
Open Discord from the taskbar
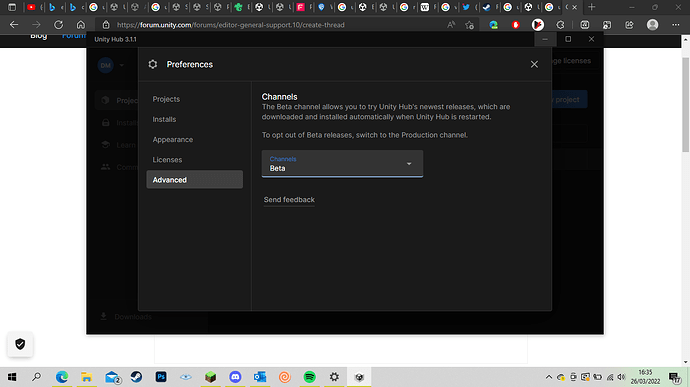point(235,377)
